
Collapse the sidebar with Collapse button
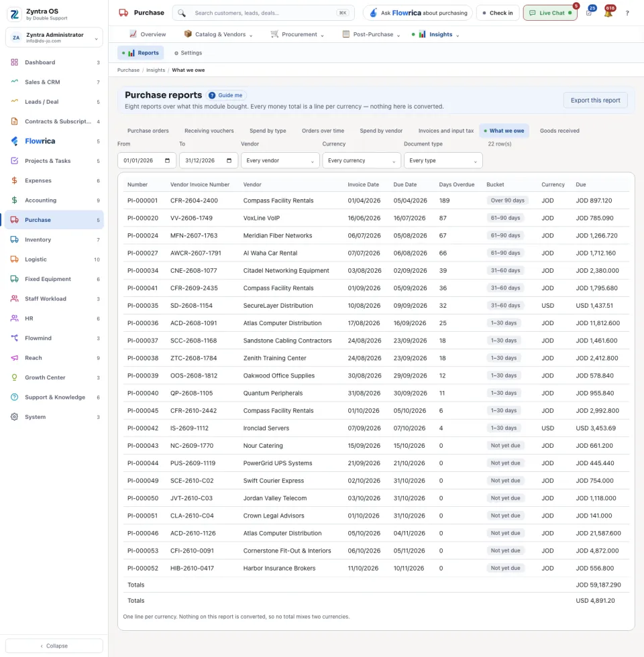click(x=54, y=646)
